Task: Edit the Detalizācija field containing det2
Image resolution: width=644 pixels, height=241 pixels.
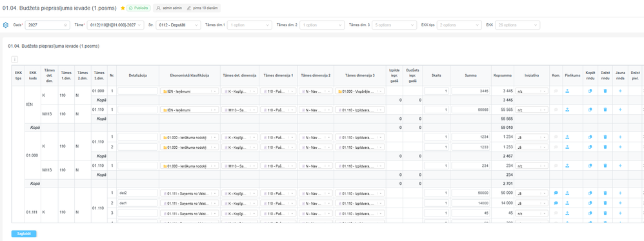Action: [x=137, y=193]
